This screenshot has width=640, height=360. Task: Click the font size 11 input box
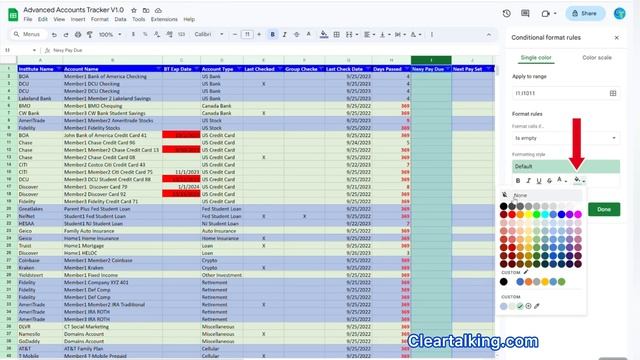tap(247, 35)
